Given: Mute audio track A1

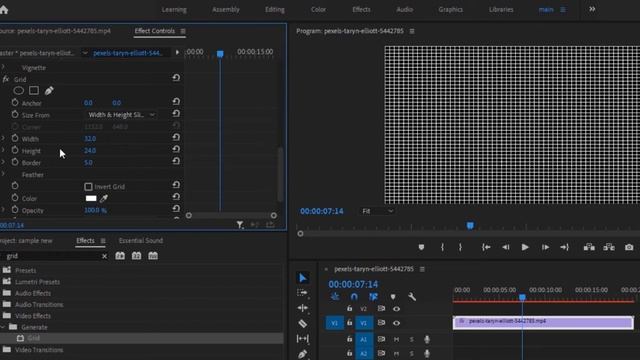Looking at the screenshot, I should 396,339.
